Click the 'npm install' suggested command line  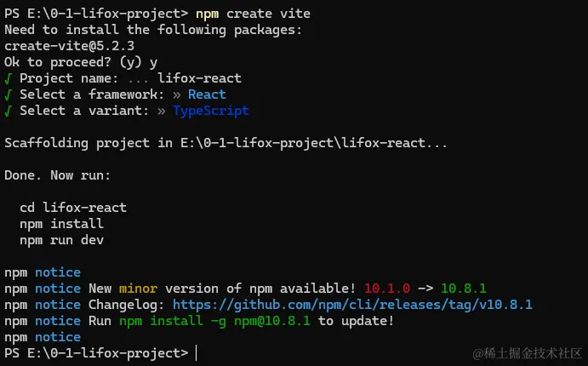pos(61,224)
